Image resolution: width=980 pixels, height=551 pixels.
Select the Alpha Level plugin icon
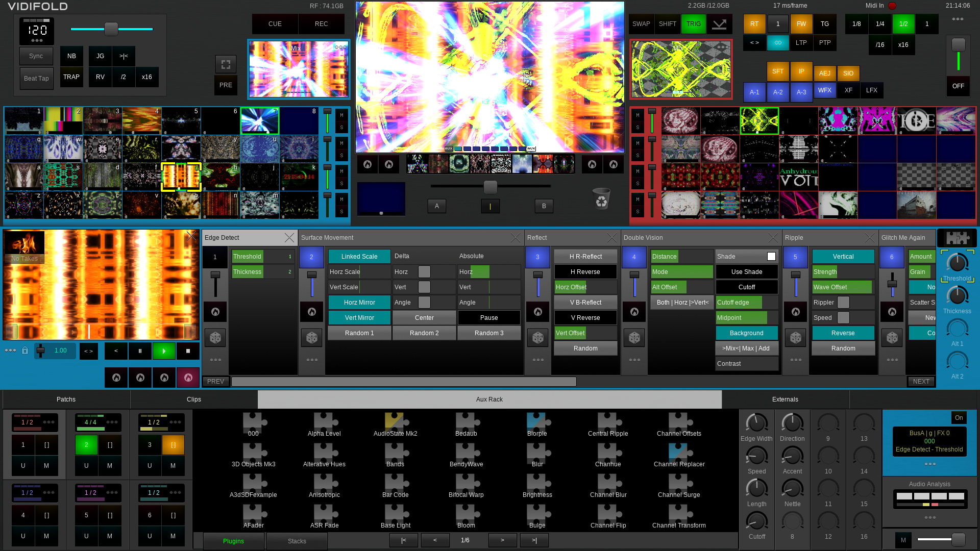[x=325, y=421]
